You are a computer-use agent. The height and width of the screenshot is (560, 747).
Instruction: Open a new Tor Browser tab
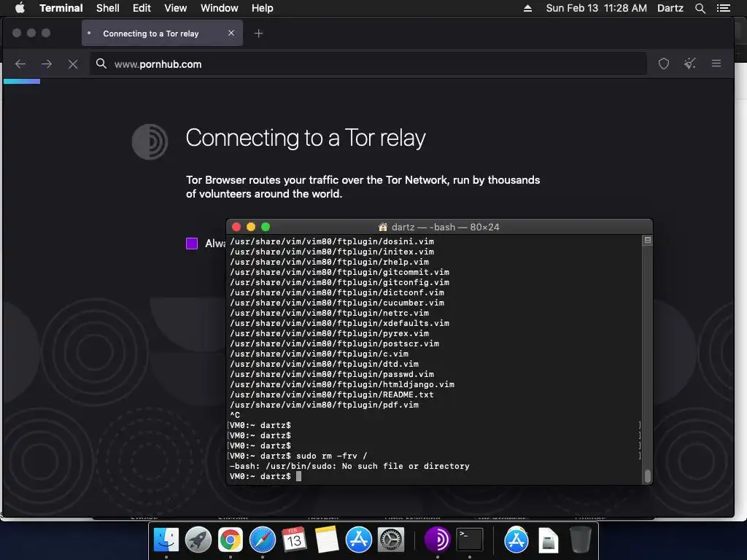pyautogui.click(x=258, y=34)
